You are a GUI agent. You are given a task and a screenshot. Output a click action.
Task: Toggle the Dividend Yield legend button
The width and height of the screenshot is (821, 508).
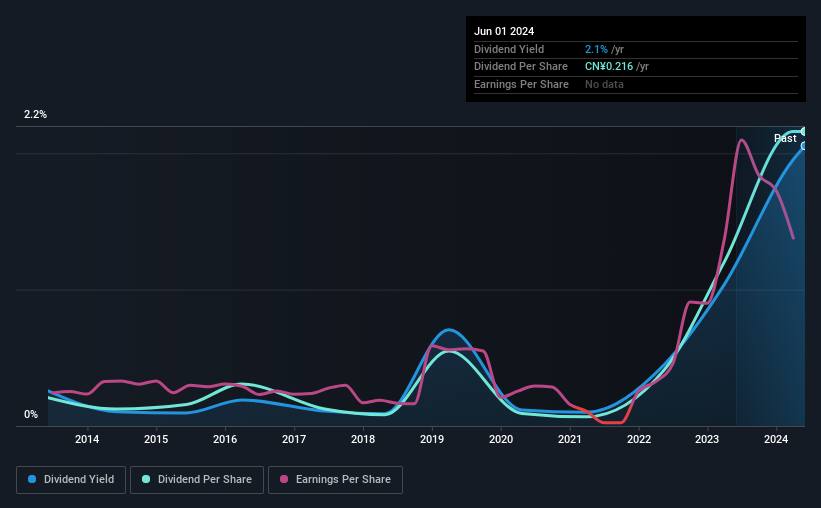[x=71, y=479]
